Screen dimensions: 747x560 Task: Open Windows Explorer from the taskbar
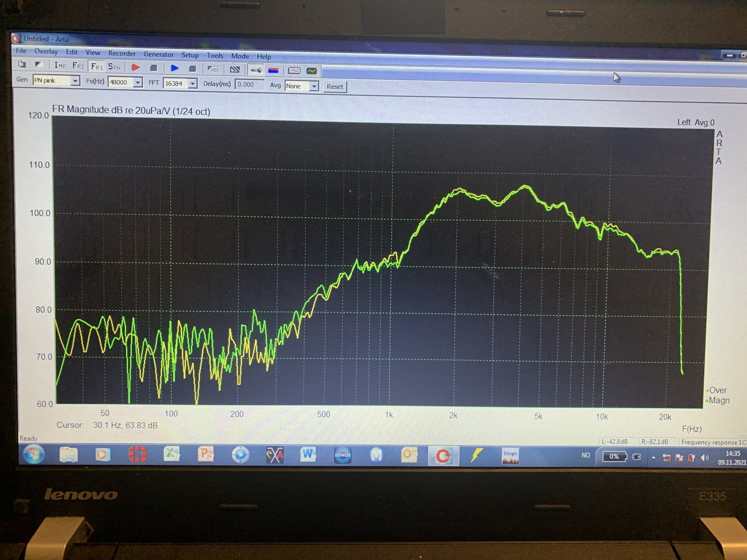[68, 455]
